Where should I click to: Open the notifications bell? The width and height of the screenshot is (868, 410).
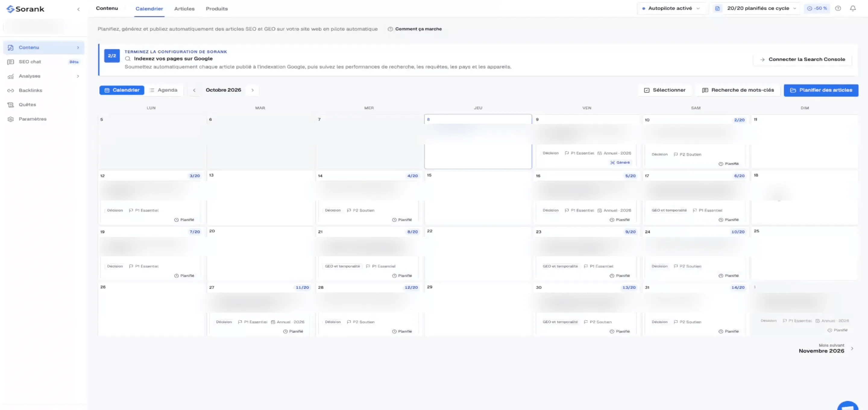click(x=853, y=8)
